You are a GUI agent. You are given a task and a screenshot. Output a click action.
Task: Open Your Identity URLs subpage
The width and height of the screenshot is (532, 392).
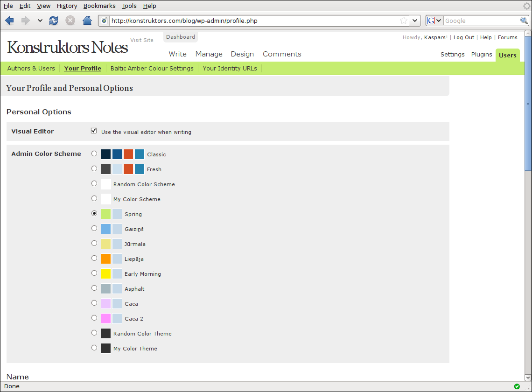click(230, 68)
